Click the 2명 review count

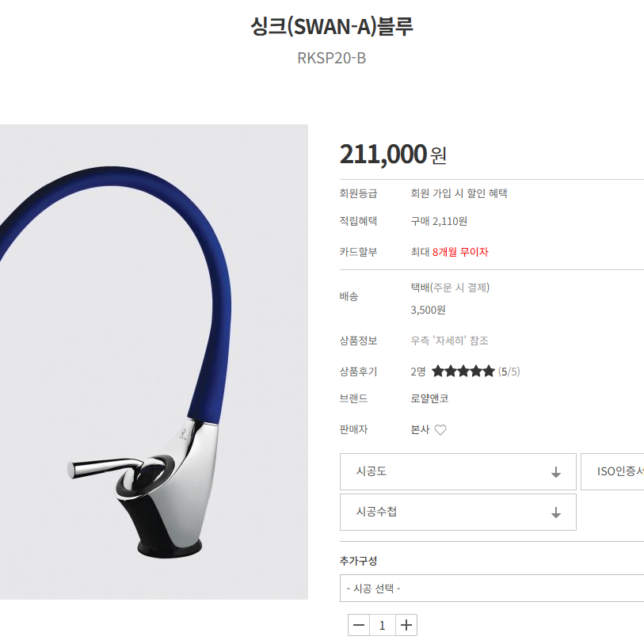tap(418, 372)
